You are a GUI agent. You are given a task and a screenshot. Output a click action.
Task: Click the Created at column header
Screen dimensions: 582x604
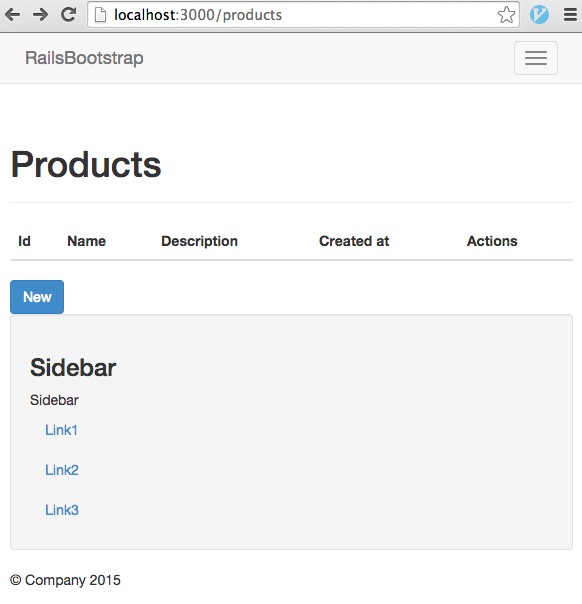pyautogui.click(x=354, y=241)
